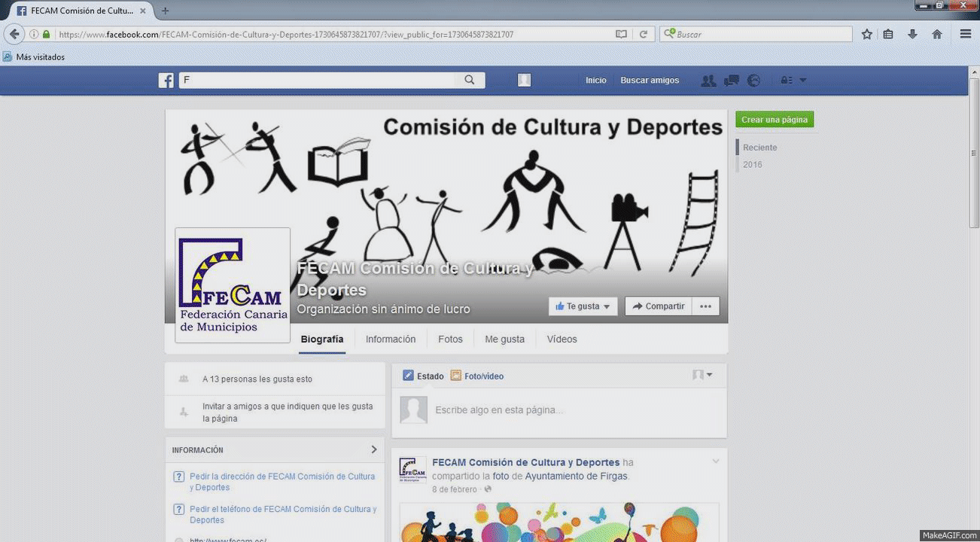
Task: Click the invite friends icon in sidebar
Action: click(x=184, y=412)
